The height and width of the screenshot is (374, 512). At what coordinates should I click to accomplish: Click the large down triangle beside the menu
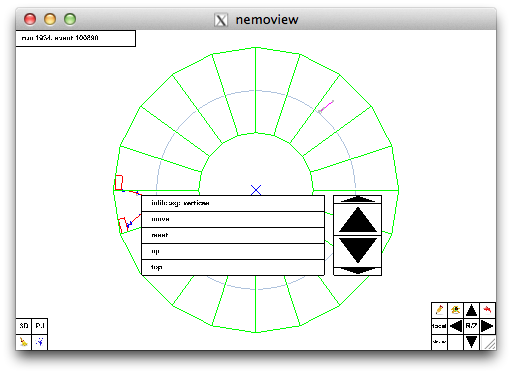[x=358, y=251]
